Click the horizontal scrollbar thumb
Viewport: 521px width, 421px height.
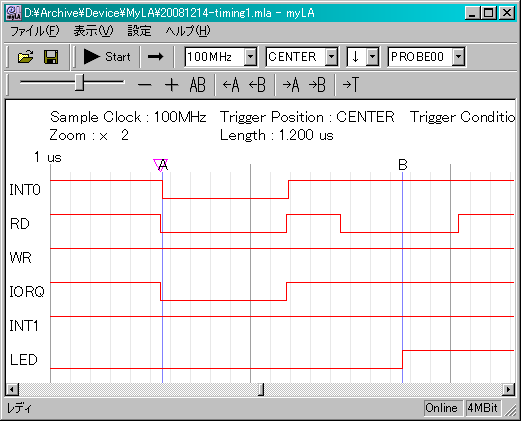(261, 390)
